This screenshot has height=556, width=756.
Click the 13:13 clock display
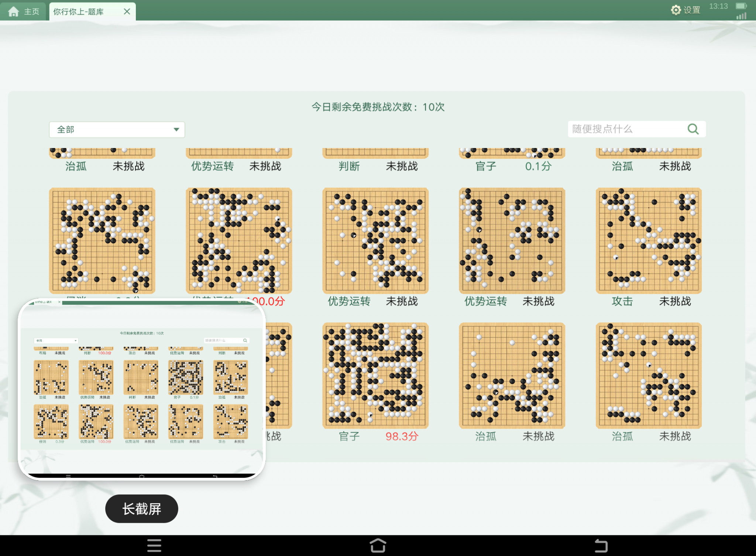718,6
